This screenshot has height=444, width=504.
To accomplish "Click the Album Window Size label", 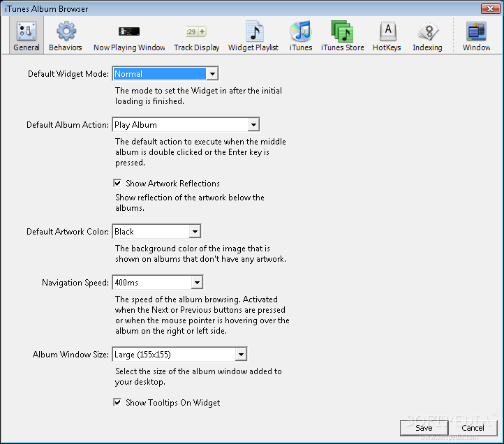I will click(x=71, y=355).
